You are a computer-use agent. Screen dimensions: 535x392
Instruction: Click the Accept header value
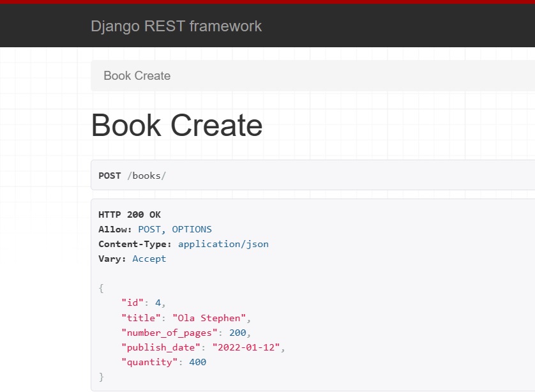(x=149, y=259)
